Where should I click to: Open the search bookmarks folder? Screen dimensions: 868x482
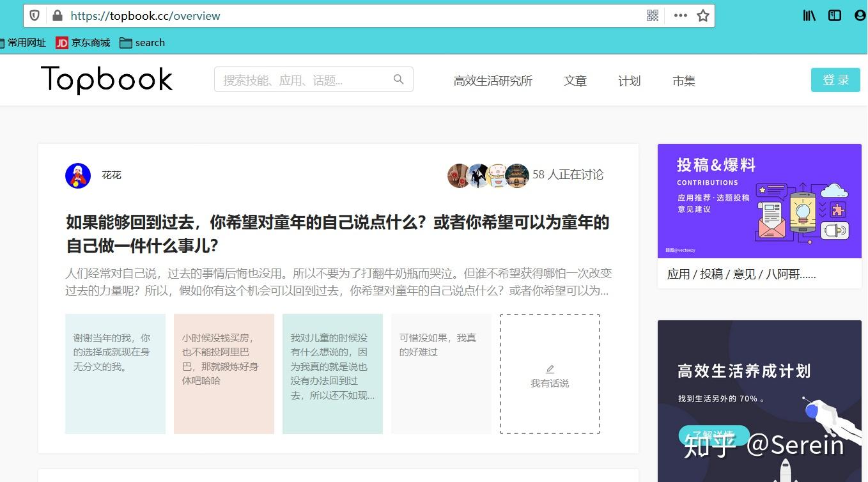[142, 43]
